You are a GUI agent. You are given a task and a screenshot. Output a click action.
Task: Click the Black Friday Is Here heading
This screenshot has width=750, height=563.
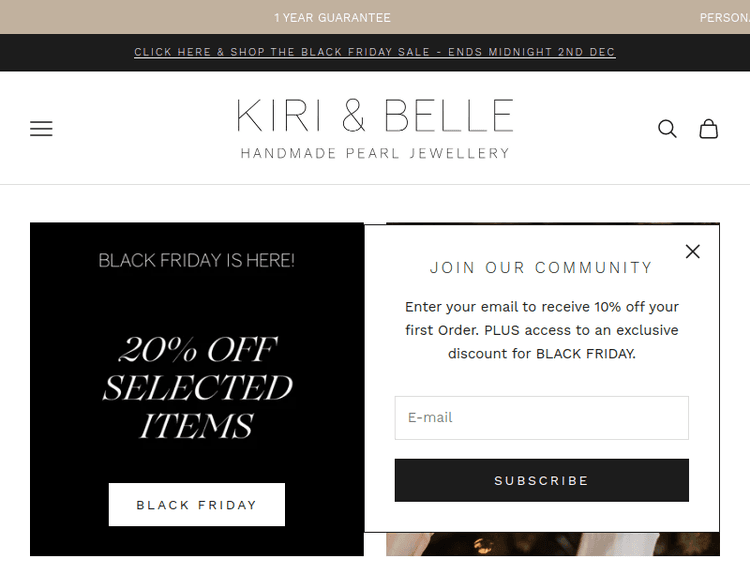click(x=197, y=261)
